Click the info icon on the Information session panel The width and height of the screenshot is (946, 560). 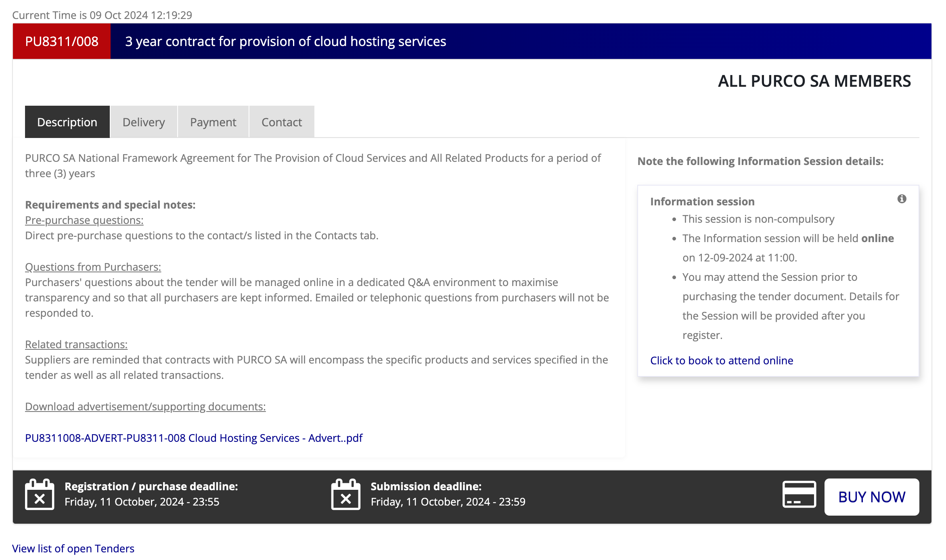coord(901,199)
